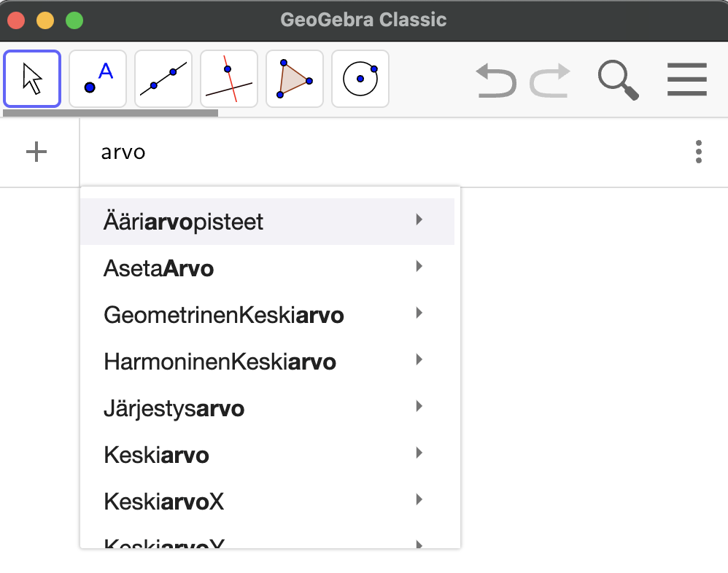Click the Redo arrow
Viewport: 728px width, 573px height.
[550, 79]
